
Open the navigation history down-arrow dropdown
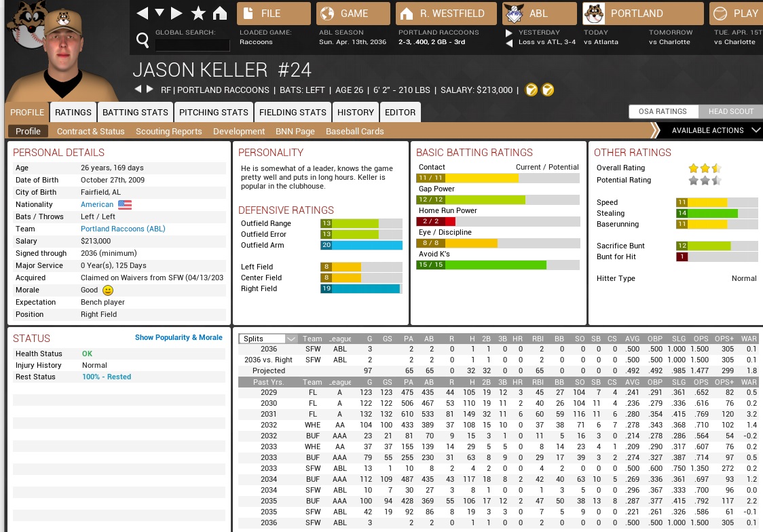coord(160,14)
